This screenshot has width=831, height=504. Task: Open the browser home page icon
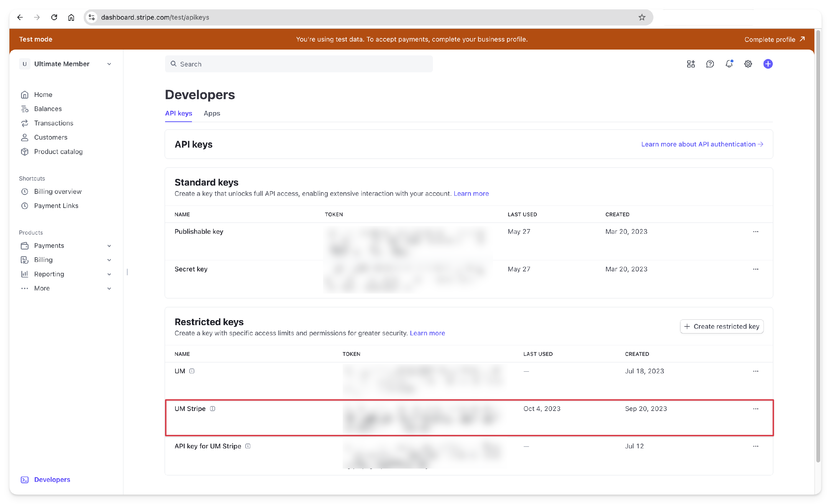(71, 17)
